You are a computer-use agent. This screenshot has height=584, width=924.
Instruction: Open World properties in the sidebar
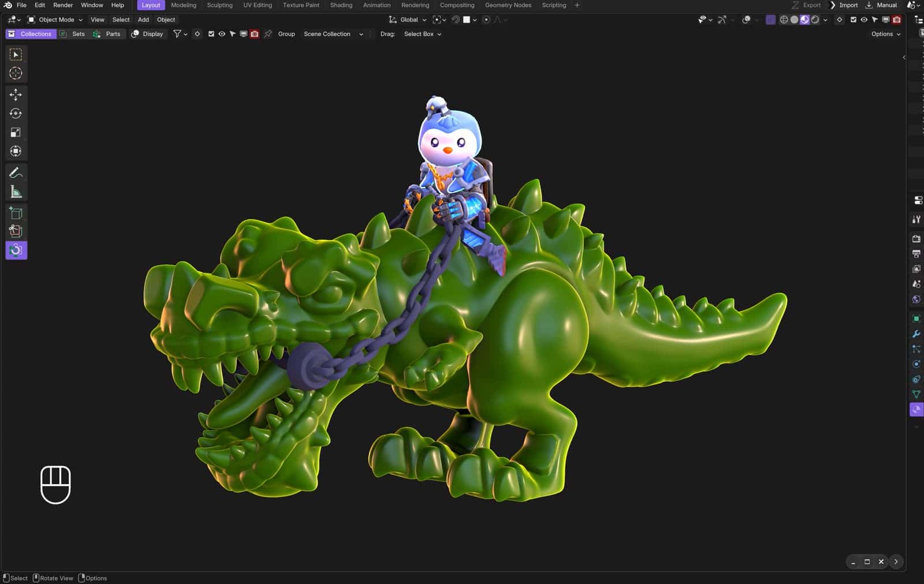(x=916, y=300)
